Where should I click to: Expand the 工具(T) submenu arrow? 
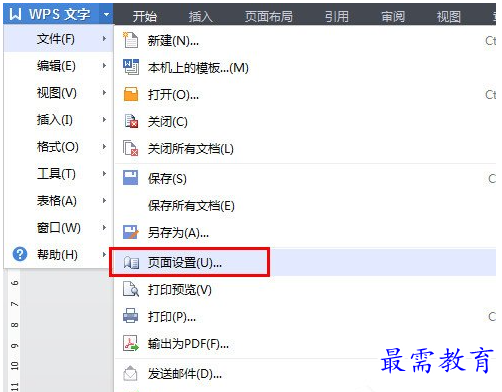(x=104, y=173)
